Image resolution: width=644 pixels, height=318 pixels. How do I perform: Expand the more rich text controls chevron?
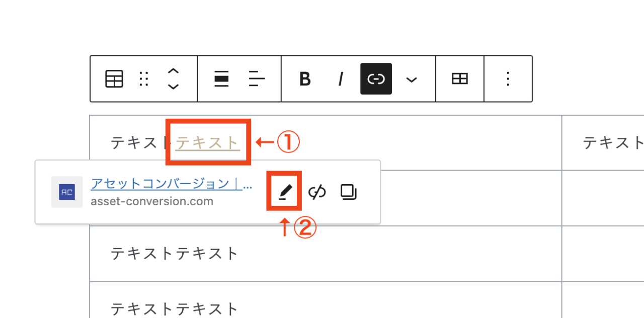[x=412, y=79]
